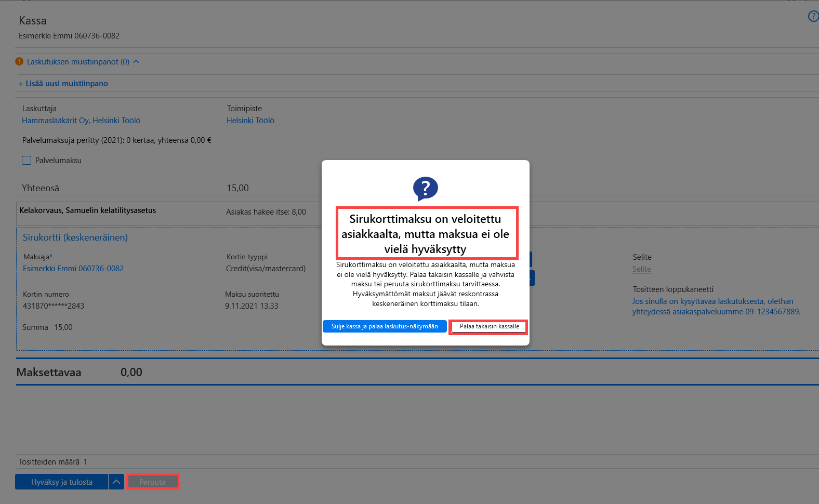The image size is (819, 504).
Task: Tick the Palvelumaksu checkbox
Action: tap(27, 161)
